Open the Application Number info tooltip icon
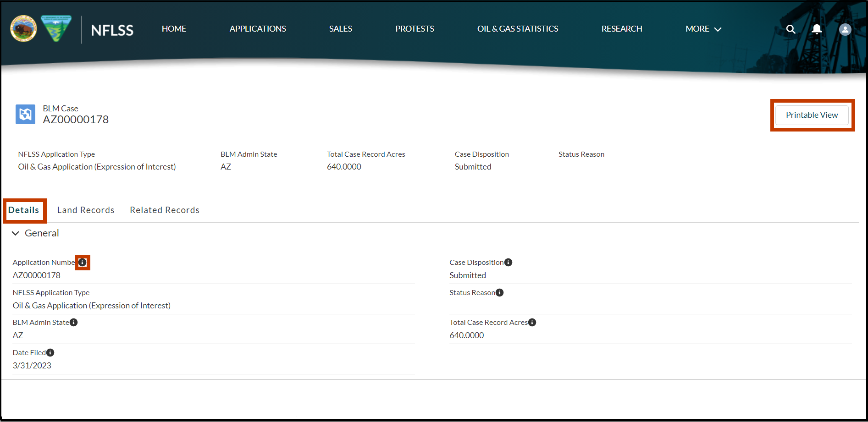 83,262
